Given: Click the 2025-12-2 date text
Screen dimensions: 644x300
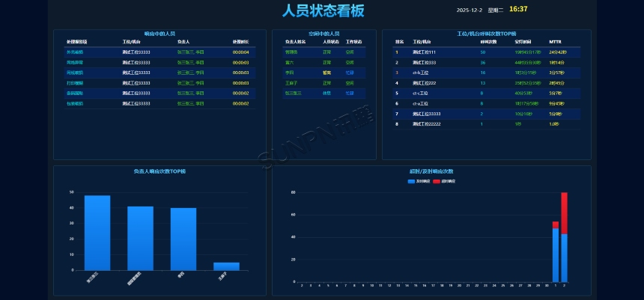Looking at the screenshot, I should [469, 10].
